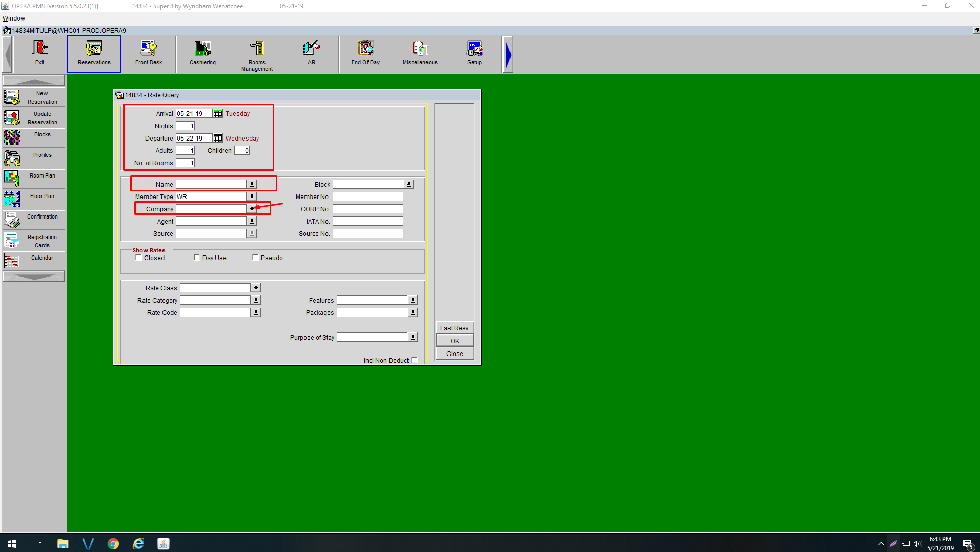
Task: Open the Window menu
Action: 14,18
